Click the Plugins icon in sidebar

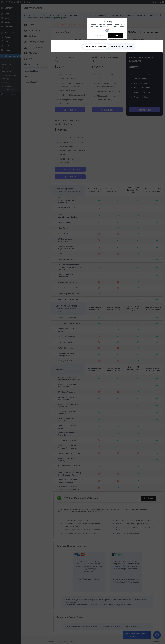click(x=2, y=37)
